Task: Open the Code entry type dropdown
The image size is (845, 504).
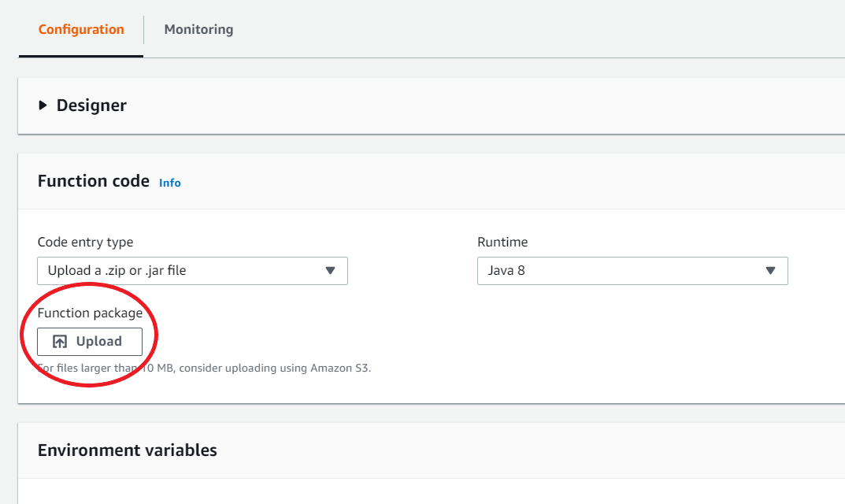Action: pyautogui.click(x=193, y=271)
